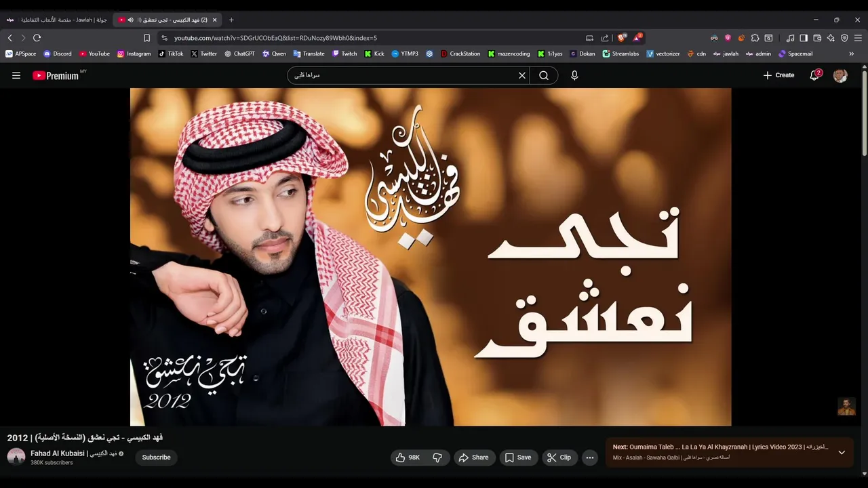
Task: Expand the Next up playlist panel
Action: [842, 452]
